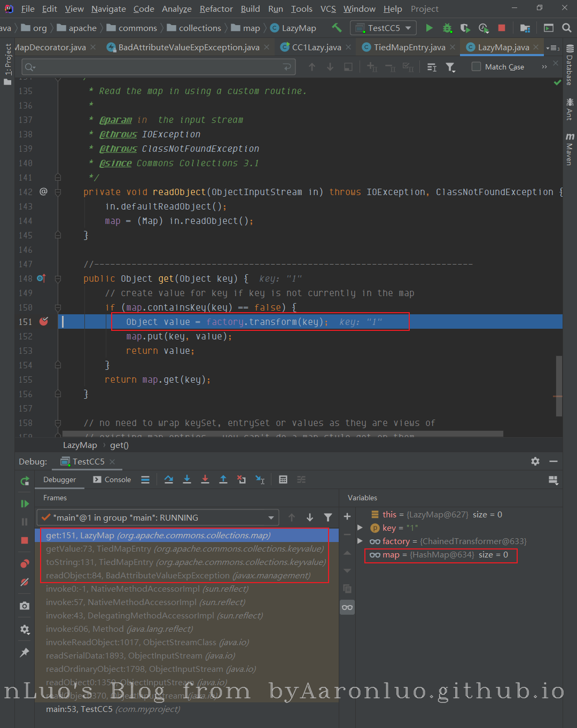Click the Step Out arrow icon
Viewport: 577px width, 728px height.
coord(223,479)
